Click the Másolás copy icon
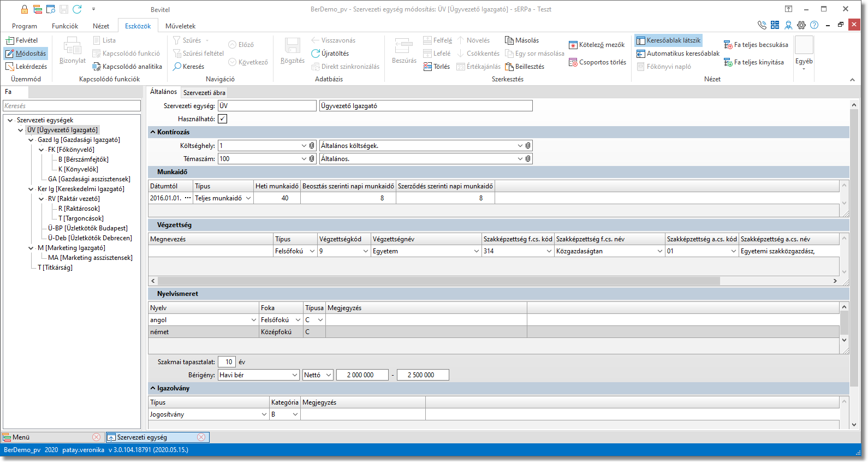Screen dimensions: 868x463 point(509,40)
